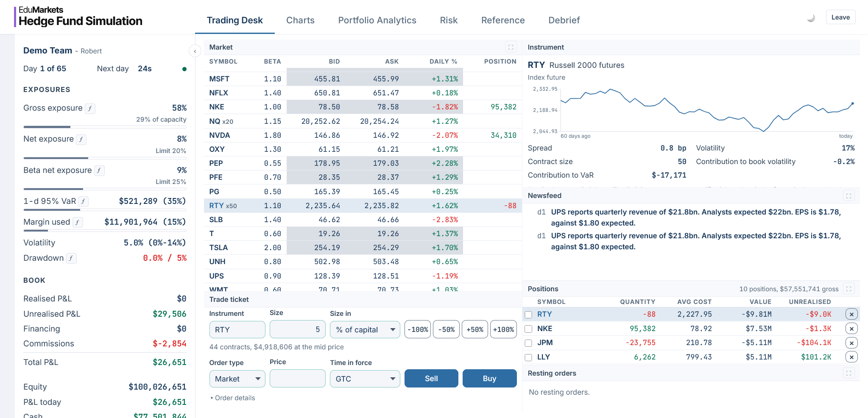Open the Debrief tab

click(x=564, y=20)
